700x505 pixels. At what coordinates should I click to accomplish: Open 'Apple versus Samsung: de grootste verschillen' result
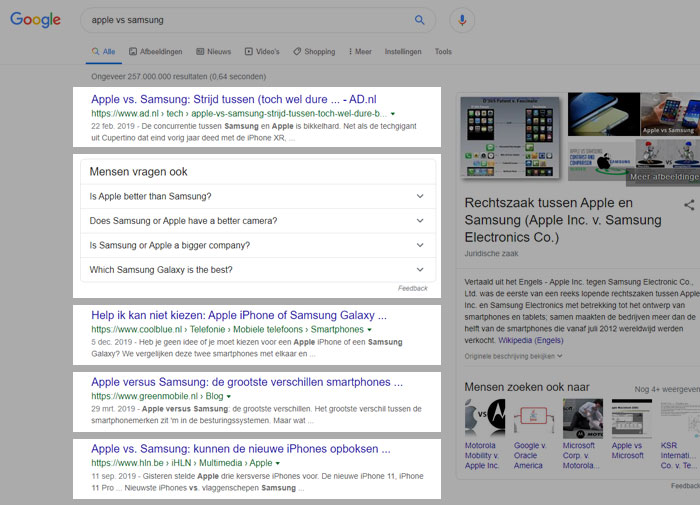click(x=247, y=382)
